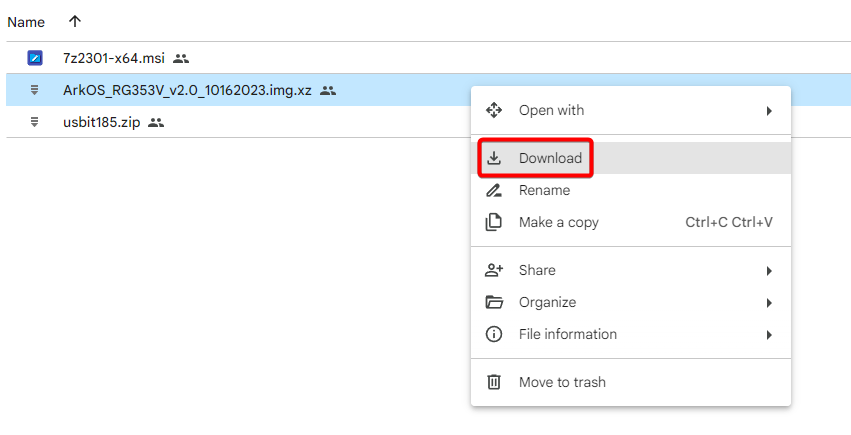Expand the Open with submenu arrow
Viewport: 851px width, 435px height.
pyautogui.click(x=769, y=110)
